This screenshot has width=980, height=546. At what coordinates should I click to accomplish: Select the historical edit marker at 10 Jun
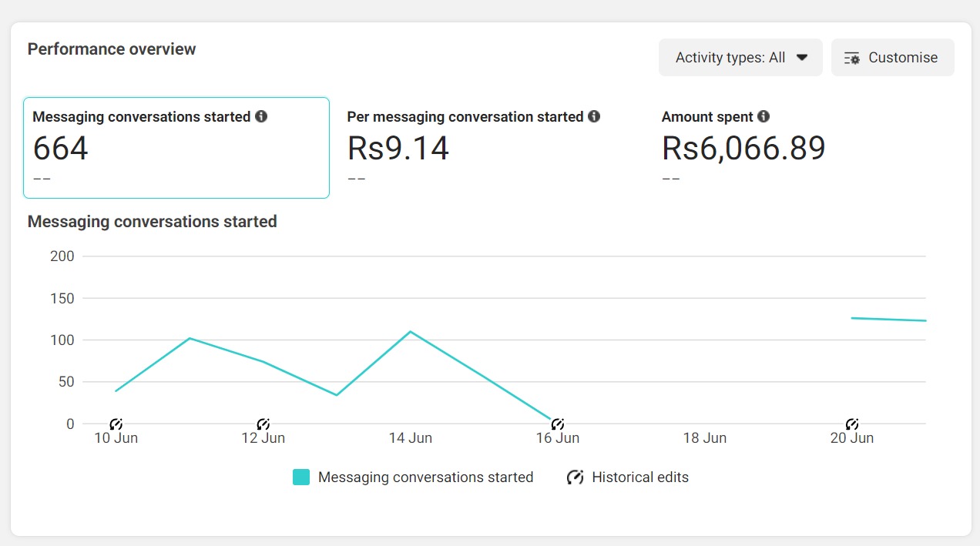tap(116, 424)
